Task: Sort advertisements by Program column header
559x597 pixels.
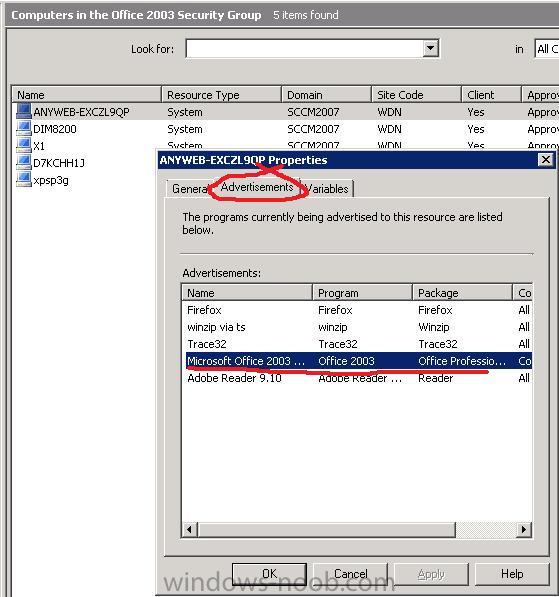Action: coord(363,292)
